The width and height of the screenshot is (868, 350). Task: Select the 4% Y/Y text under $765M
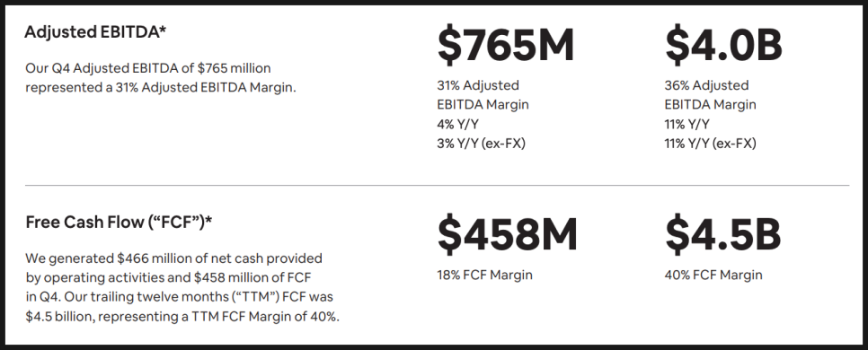[457, 124]
